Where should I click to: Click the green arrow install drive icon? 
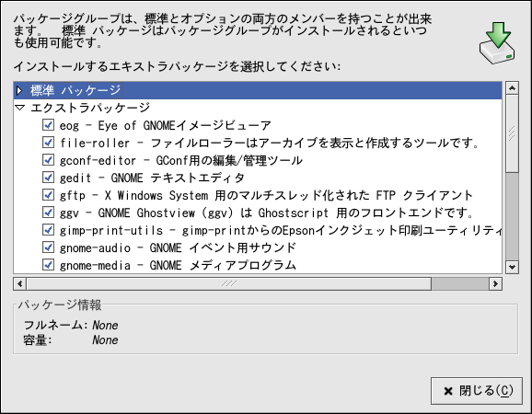(x=497, y=43)
